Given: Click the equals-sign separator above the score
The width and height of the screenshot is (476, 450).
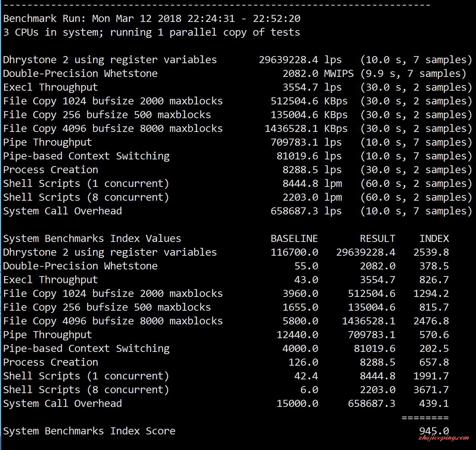Looking at the screenshot, I should point(425,417).
